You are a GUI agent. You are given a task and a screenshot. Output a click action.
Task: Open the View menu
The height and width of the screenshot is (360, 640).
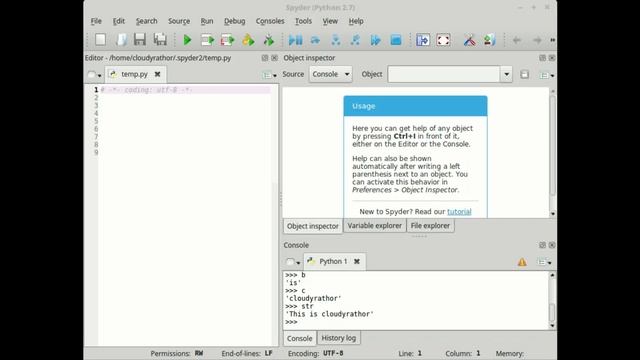click(x=330, y=21)
